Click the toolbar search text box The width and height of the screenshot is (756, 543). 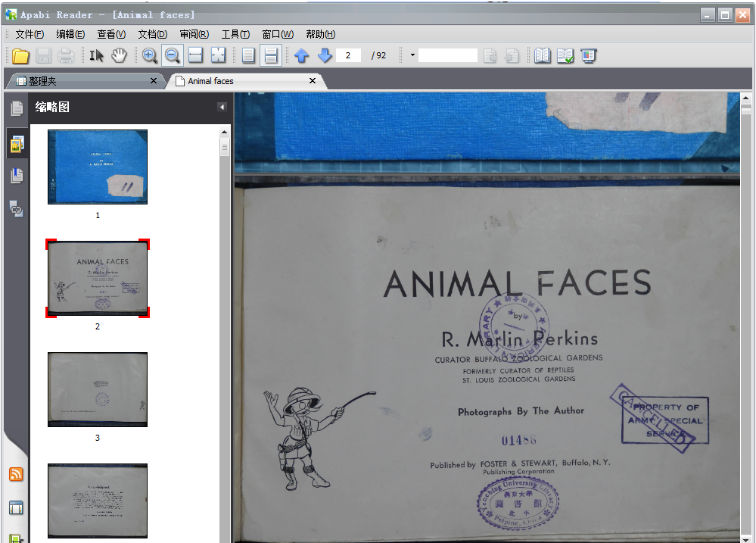(x=448, y=55)
